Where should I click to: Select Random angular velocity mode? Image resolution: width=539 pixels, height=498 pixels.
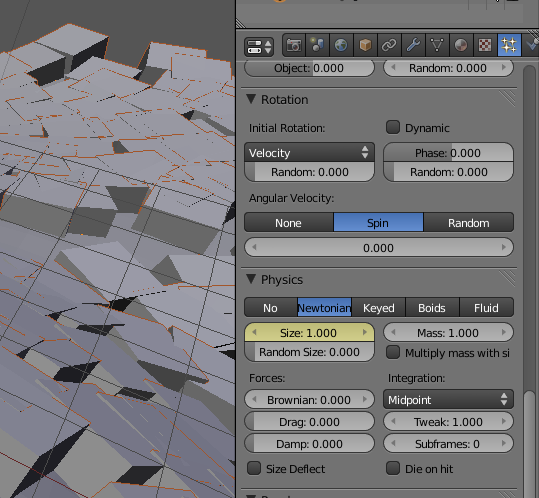[469, 223]
